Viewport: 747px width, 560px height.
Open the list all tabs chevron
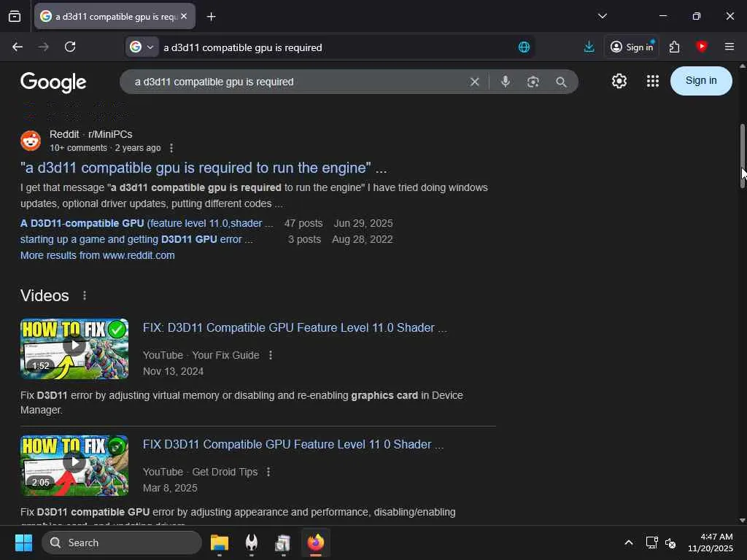(602, 16)
